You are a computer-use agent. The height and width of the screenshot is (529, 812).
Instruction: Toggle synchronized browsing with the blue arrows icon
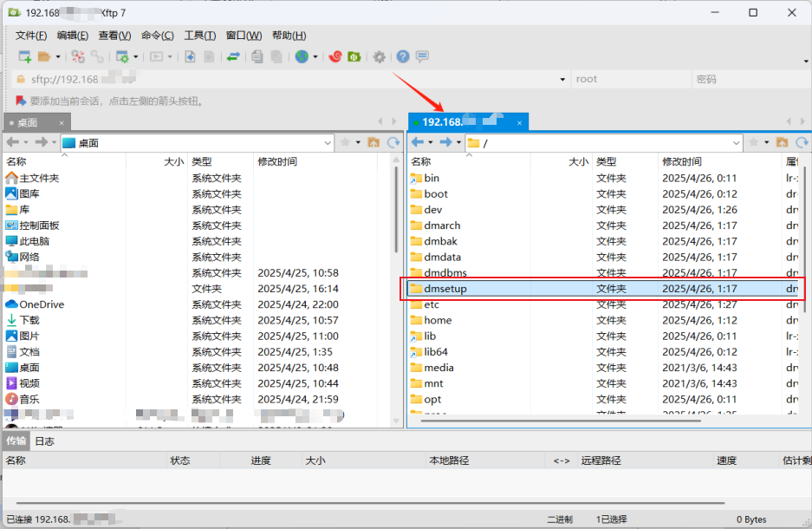pos(231,56)
